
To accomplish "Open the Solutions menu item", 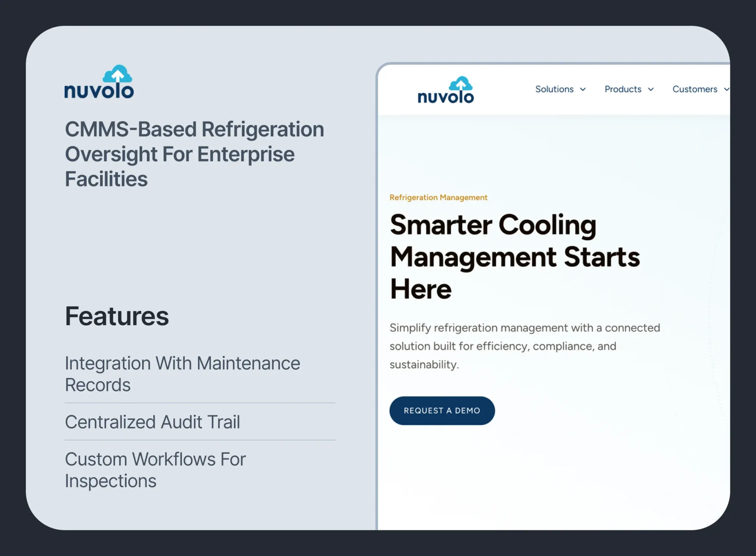I will 554,89.
